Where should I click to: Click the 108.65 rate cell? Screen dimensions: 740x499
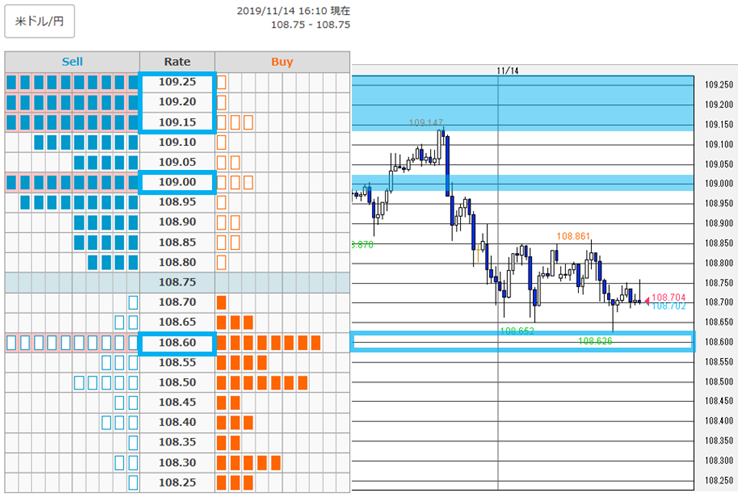tap(177, 322)
